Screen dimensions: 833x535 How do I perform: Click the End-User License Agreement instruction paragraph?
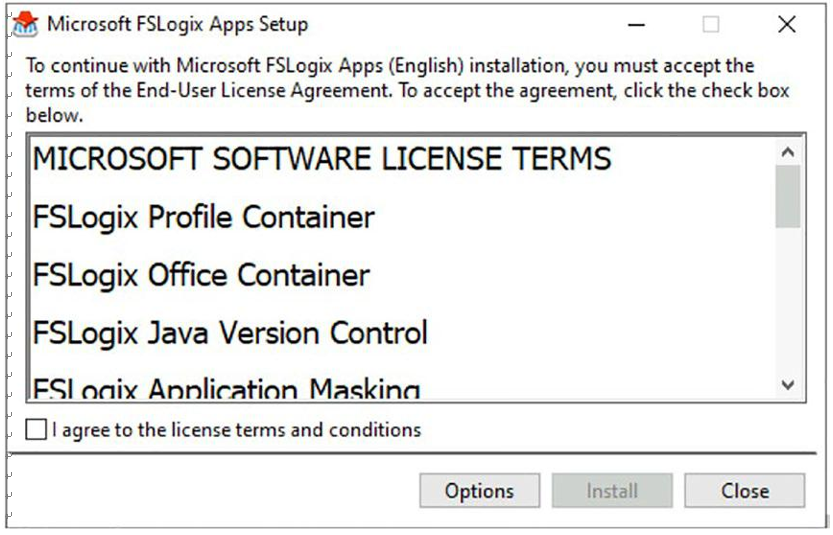click(x=407, y=90)
